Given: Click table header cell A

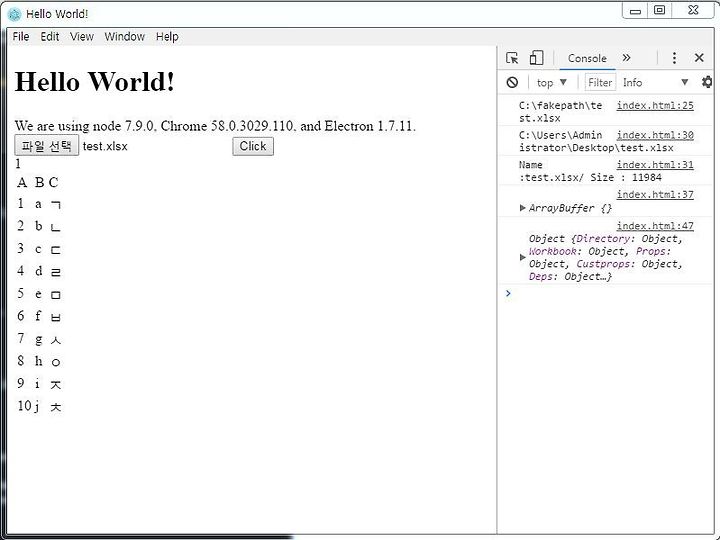Looking at the screenshot, I should pyautogui.click(x=22, y=183).
